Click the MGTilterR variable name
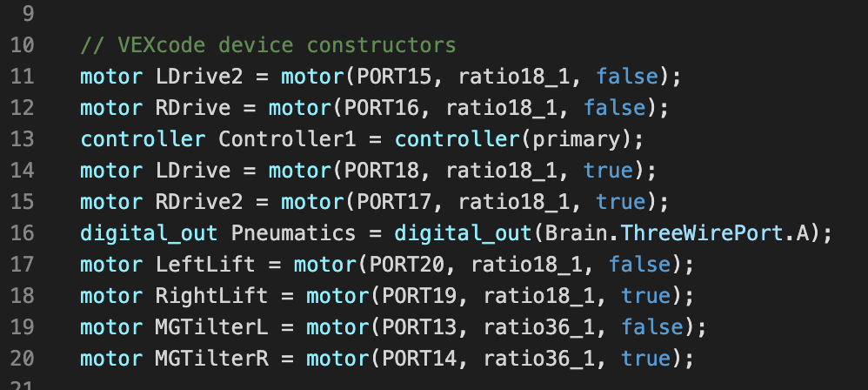 (x=212, y=359)
